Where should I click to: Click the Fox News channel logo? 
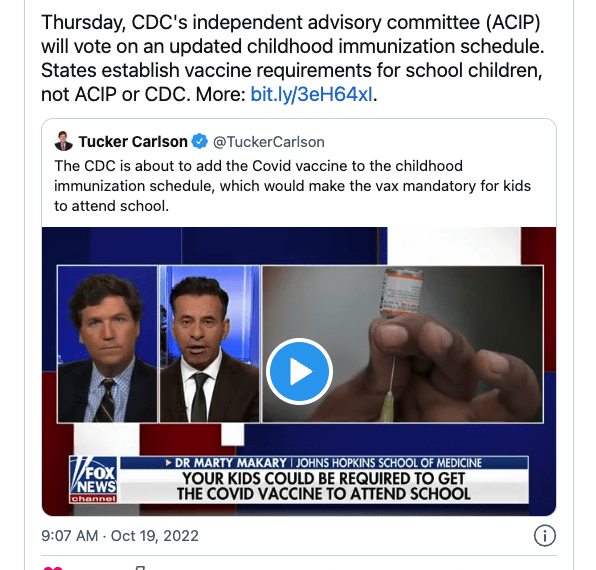[94, 480]
